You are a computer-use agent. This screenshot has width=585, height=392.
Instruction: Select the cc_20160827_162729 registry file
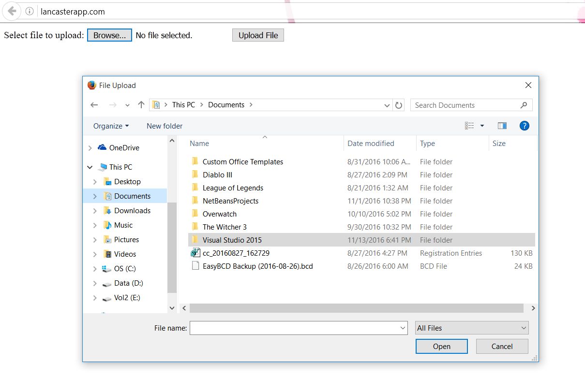[x=236, y=253]
